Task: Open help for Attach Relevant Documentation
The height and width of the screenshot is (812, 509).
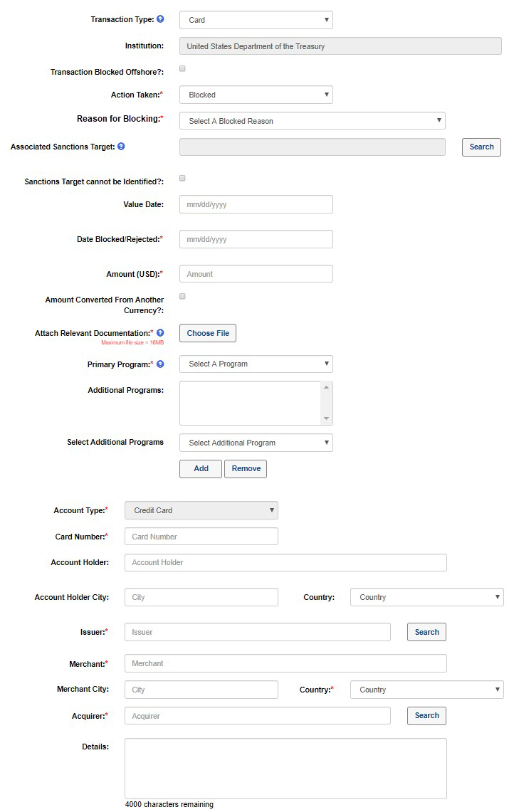Action: click(160, 332)
